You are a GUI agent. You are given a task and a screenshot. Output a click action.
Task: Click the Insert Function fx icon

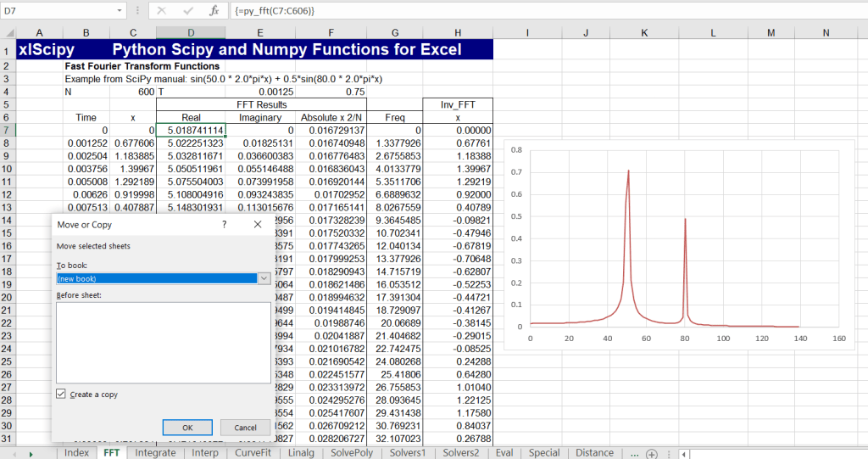click(214, 11)
